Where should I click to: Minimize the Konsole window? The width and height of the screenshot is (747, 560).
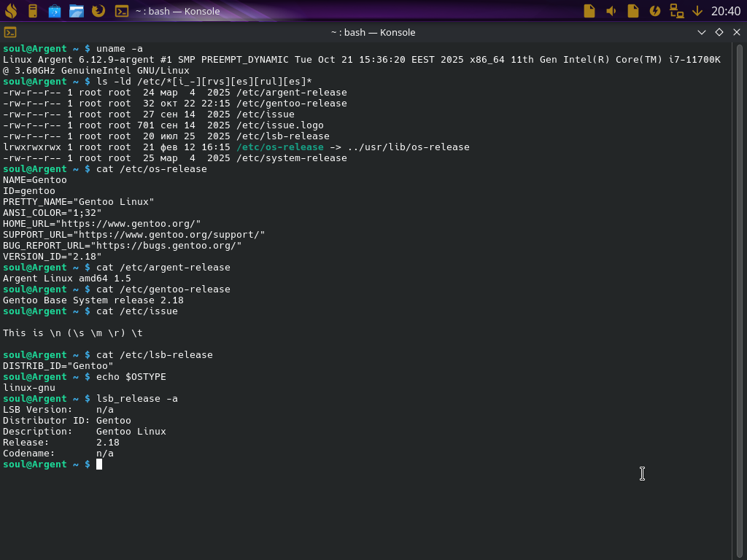point(702,32)
